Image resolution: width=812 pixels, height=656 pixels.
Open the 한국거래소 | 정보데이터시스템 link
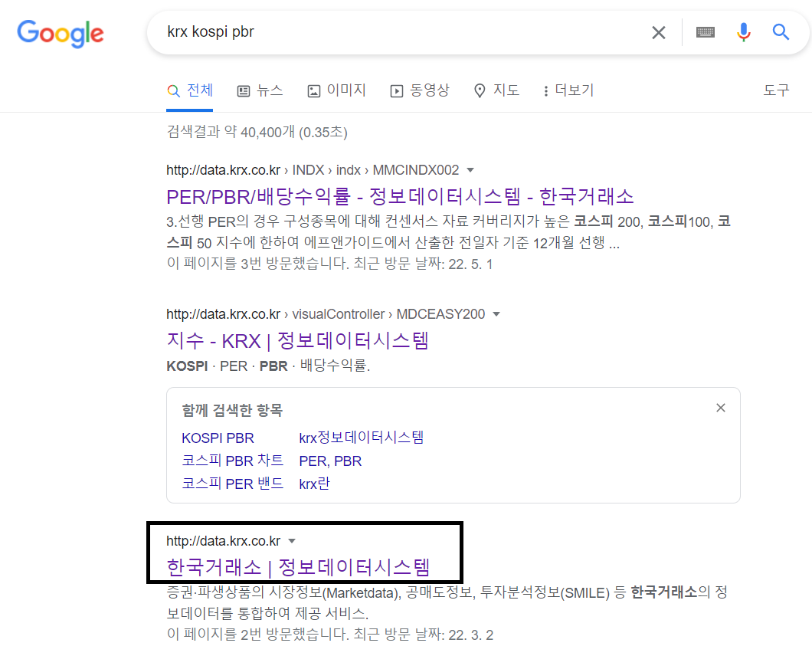[298, 567]
